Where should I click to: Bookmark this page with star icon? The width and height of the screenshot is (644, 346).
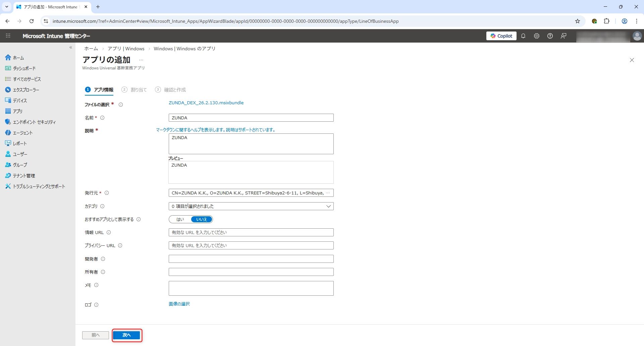click(578, 21)
